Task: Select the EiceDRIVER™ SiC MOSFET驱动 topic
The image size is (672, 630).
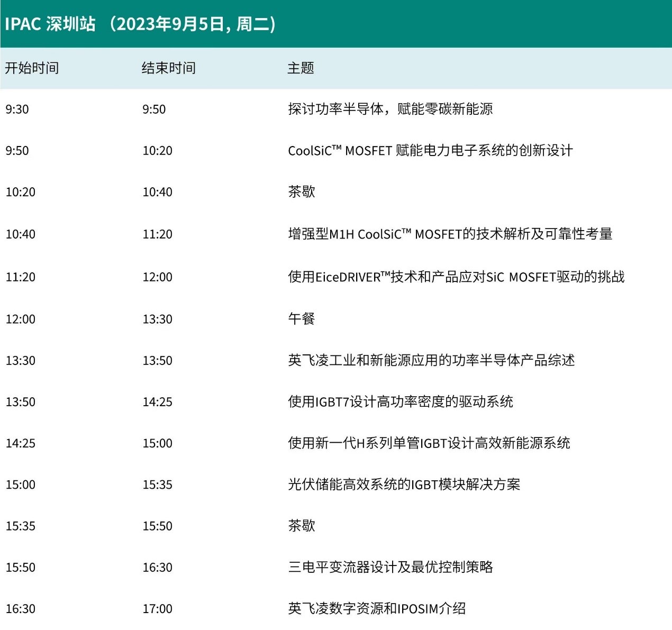Action: coord(456,277)
